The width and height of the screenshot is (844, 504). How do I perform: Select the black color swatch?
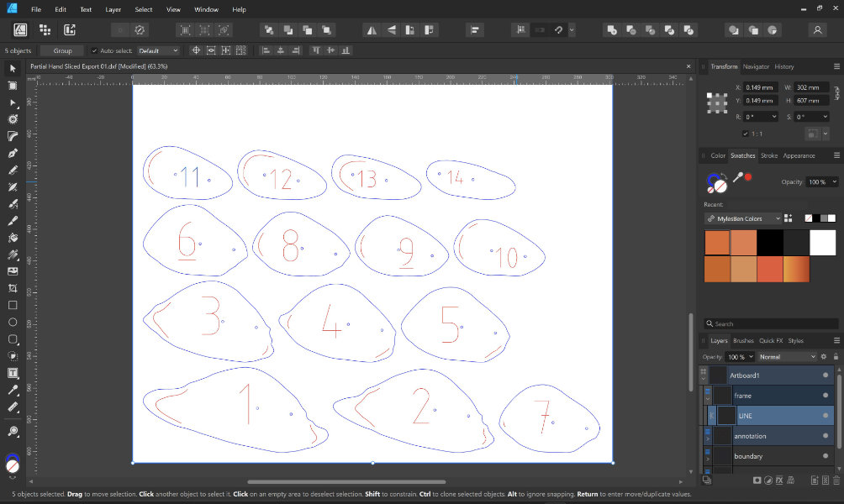pos(770,243)
